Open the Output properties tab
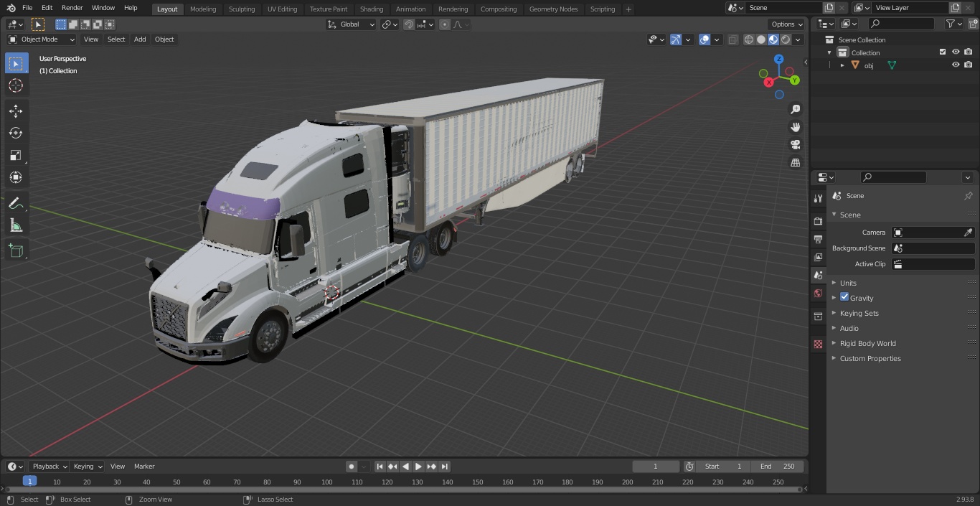The height and width of the screenshot is (506, 980). (818, 239)
